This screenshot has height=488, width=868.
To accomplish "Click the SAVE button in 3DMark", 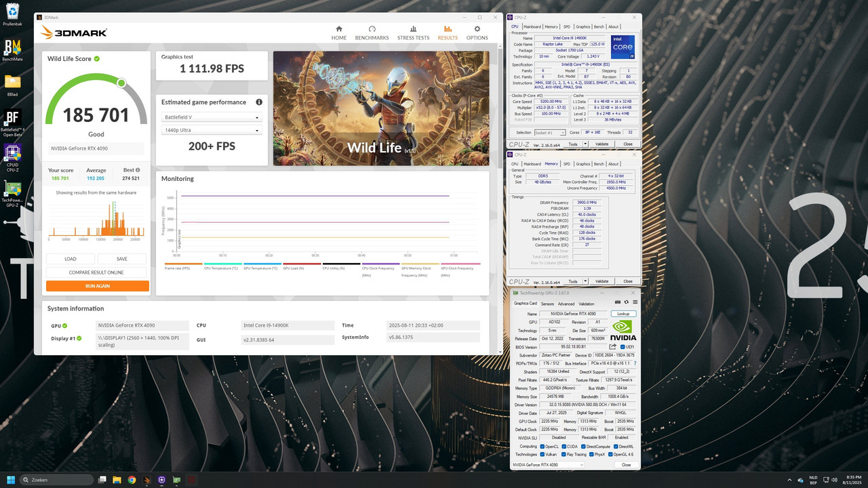I will pos(122,259).
